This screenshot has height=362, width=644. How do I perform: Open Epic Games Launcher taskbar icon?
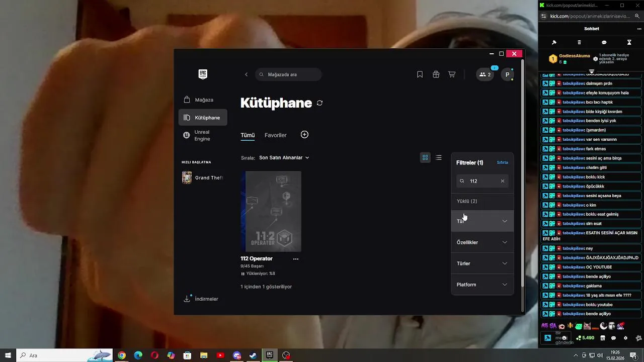pyautogui.click(x=270, y=355)
